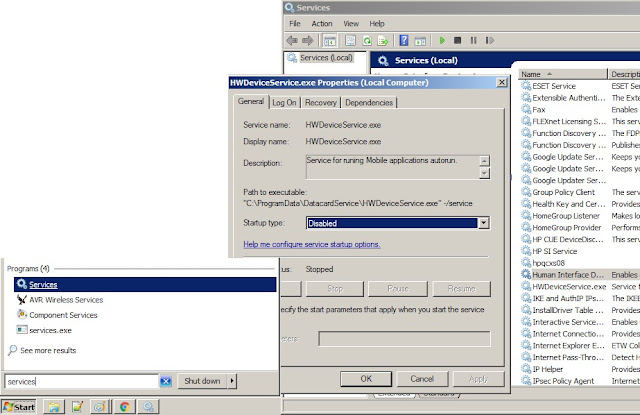
Task: Select the Fax service row
Action: 539,110
